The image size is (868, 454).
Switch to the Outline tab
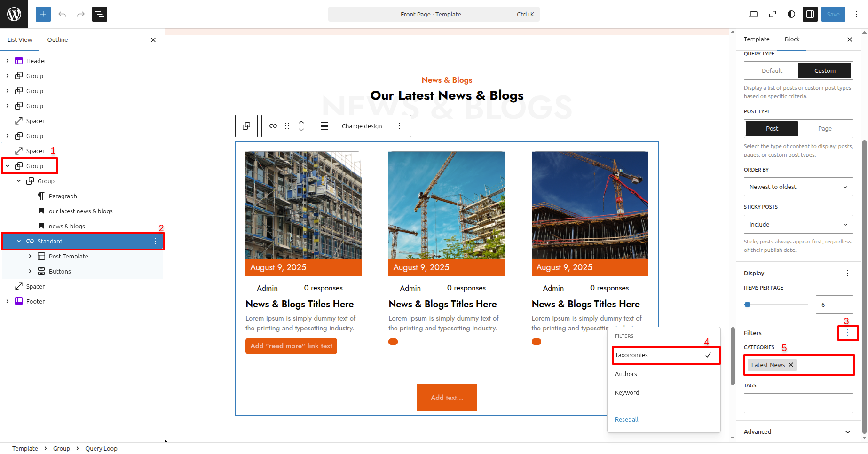(57, 40)
